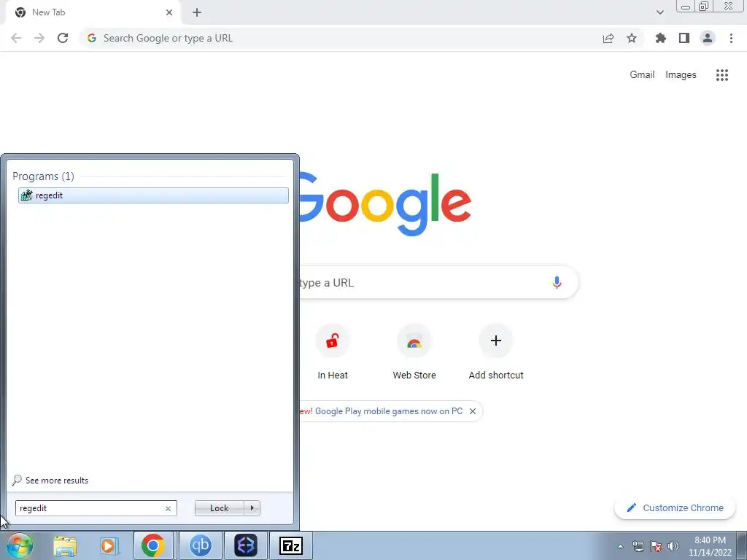The image size is (747, 560).
Task: Open Windows Media Player from taskbar
Action: 109,545
